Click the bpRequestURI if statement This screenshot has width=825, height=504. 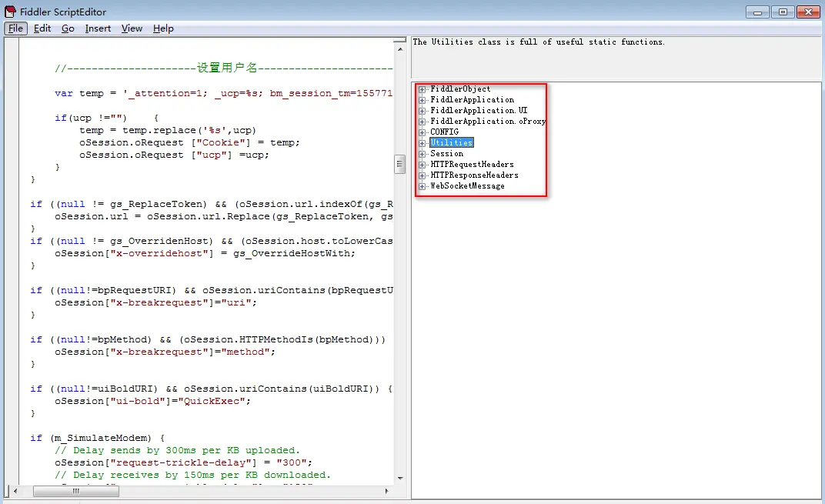[x=212, y=290]
